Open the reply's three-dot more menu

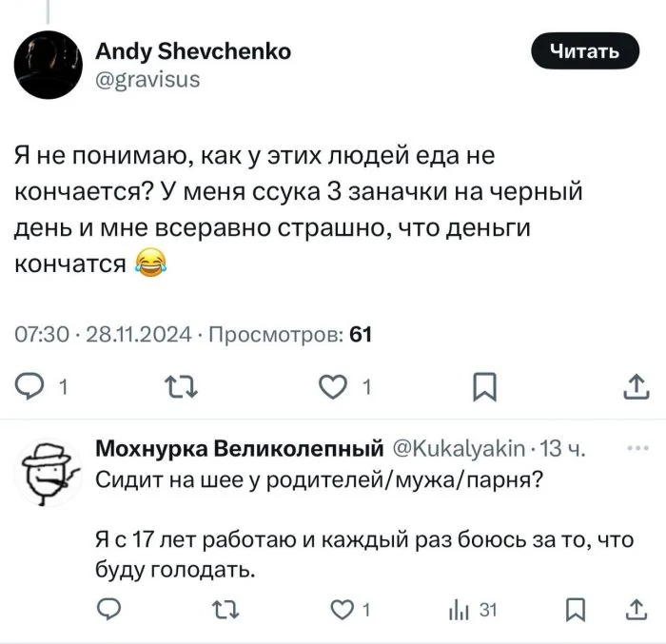tap(636, 447)
